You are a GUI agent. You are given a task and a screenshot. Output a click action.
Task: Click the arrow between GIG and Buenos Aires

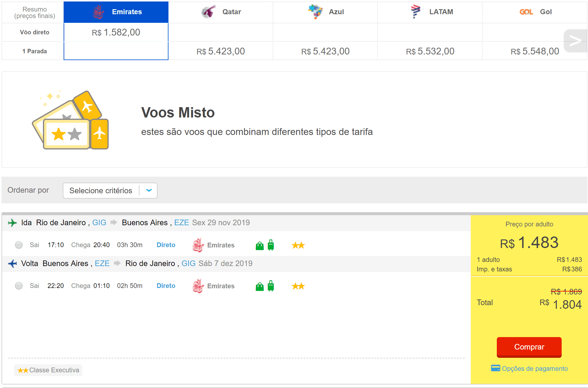click(x=114, y=223)
